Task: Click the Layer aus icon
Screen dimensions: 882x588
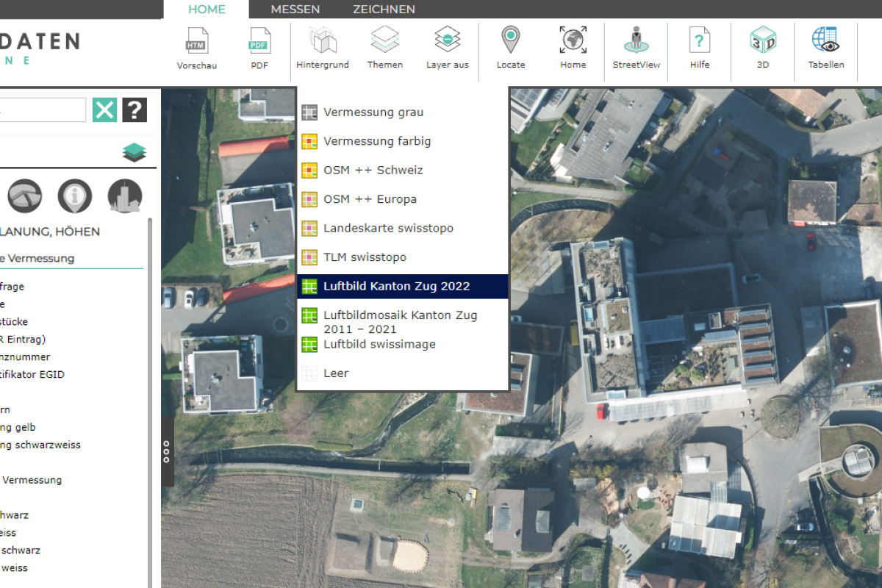Action: (x=447, y=48)
